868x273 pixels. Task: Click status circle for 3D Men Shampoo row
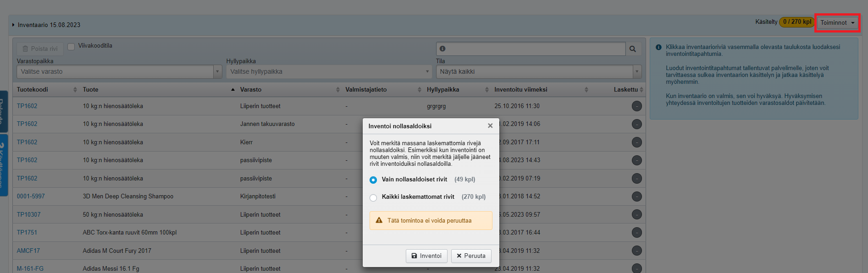tap(636, 197)
